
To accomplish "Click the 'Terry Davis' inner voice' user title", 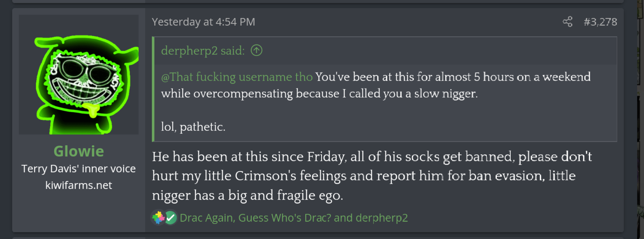I will [x=79, y=169].
